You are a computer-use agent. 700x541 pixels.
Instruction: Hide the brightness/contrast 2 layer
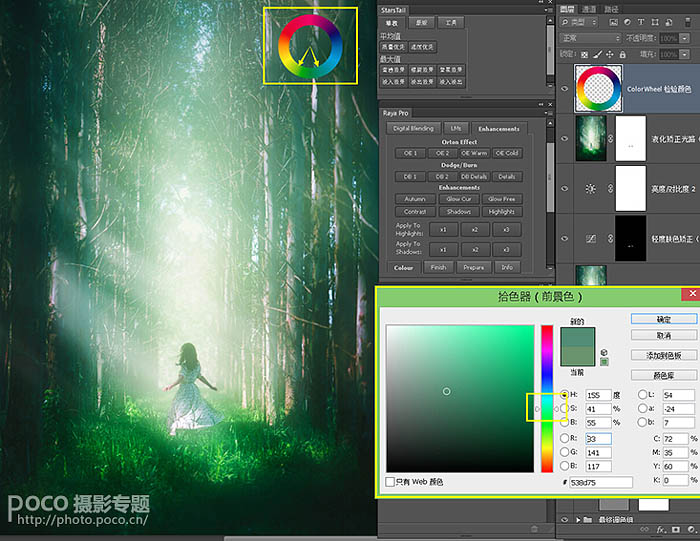click(564, 188)
